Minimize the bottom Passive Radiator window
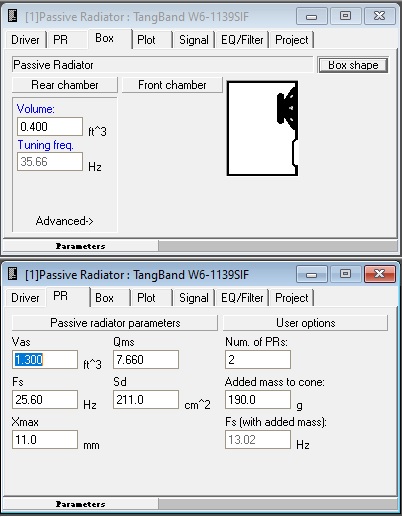The width and height of the screenshot is (402, 517). (312, 274)
